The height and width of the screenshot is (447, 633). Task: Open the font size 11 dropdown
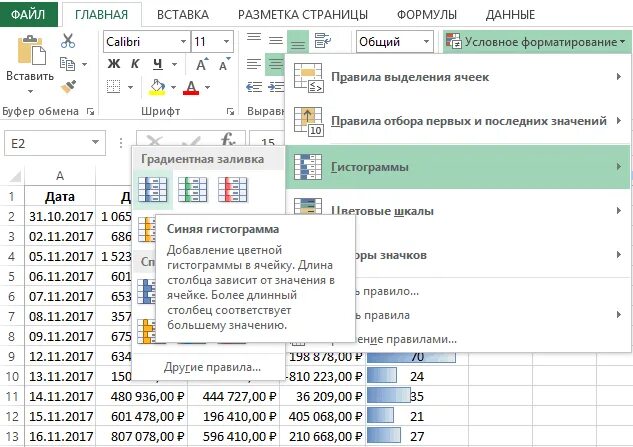[226, 42]
